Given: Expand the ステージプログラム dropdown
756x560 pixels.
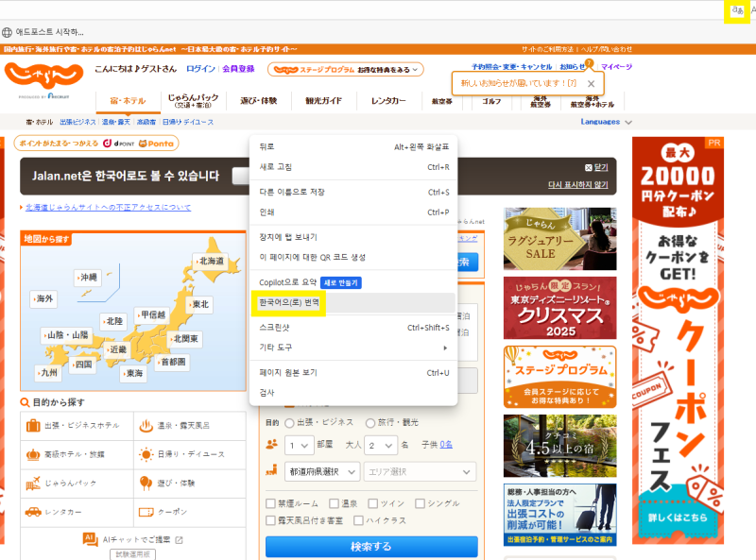Looking at the screenshot, I should pos(346,69).
